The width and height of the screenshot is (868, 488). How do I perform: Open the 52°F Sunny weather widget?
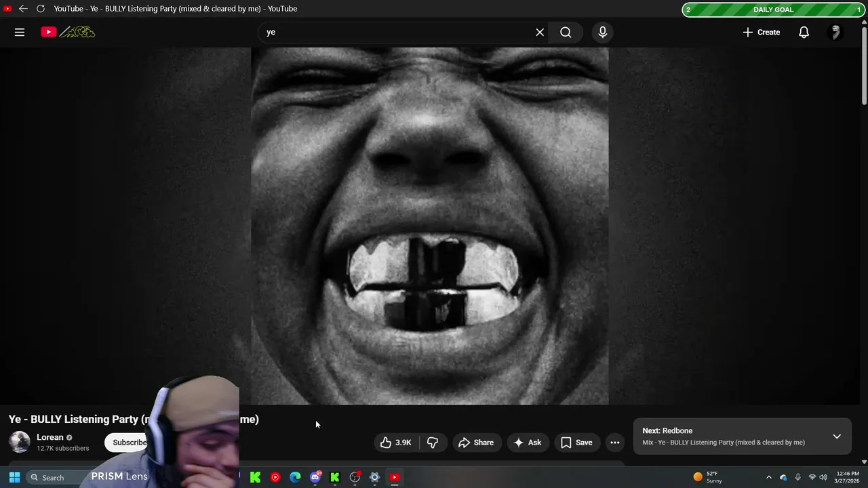tap(708, 477)
